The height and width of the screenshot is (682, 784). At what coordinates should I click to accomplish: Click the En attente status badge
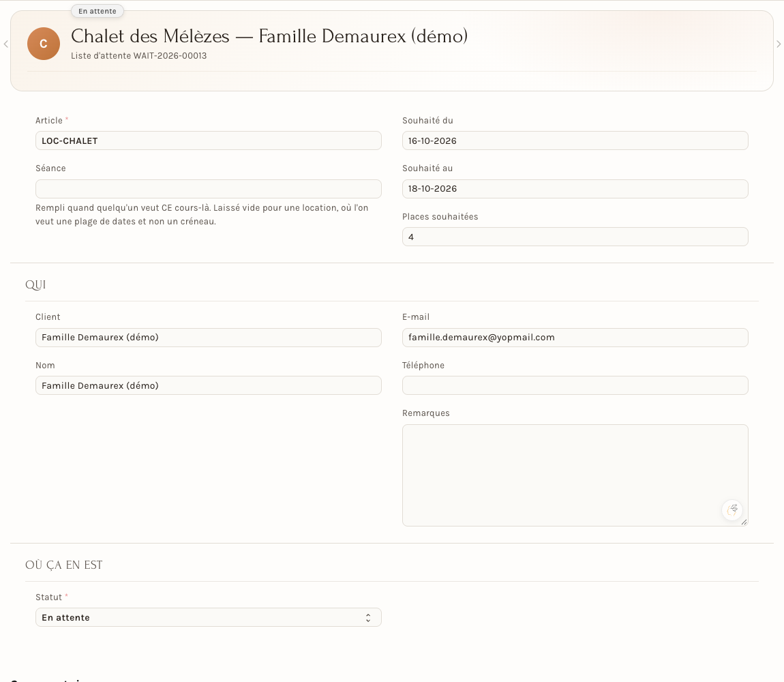[x=97, y=11]
